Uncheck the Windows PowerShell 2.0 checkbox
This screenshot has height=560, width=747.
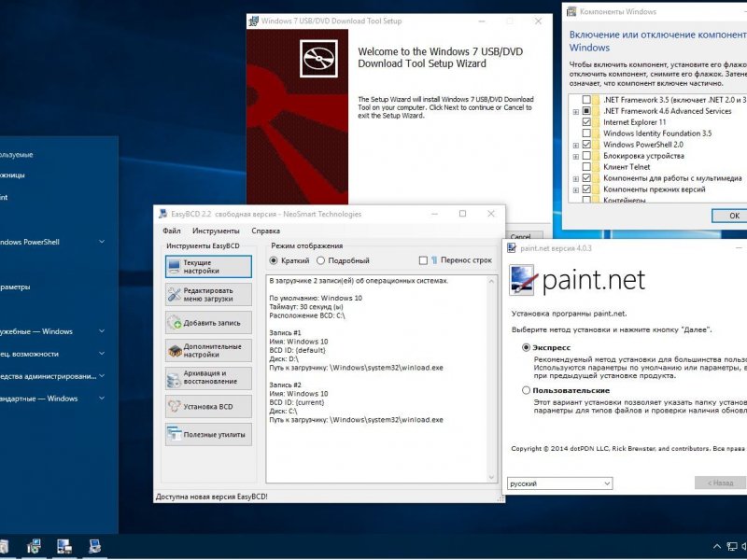click(586, 145)
